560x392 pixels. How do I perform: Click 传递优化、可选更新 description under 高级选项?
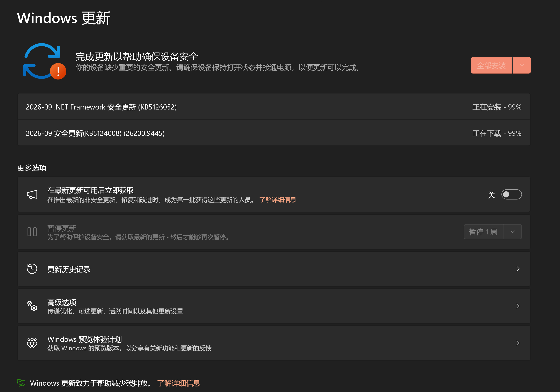115,311
